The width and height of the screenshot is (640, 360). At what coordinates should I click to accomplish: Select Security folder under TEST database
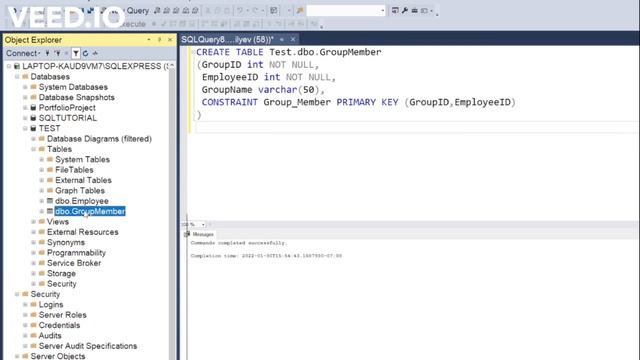61,284
